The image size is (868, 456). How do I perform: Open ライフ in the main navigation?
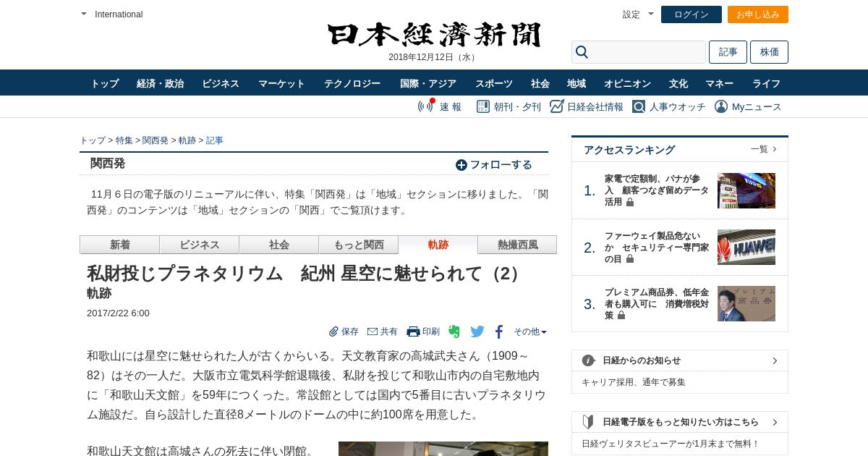coord(766,83)
